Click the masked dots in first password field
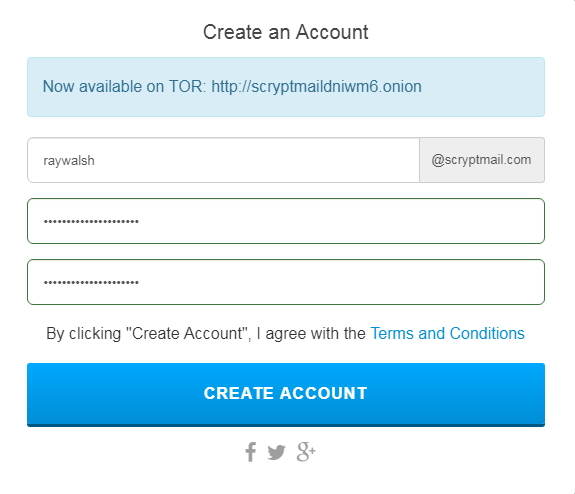 [x=91, y=222]
